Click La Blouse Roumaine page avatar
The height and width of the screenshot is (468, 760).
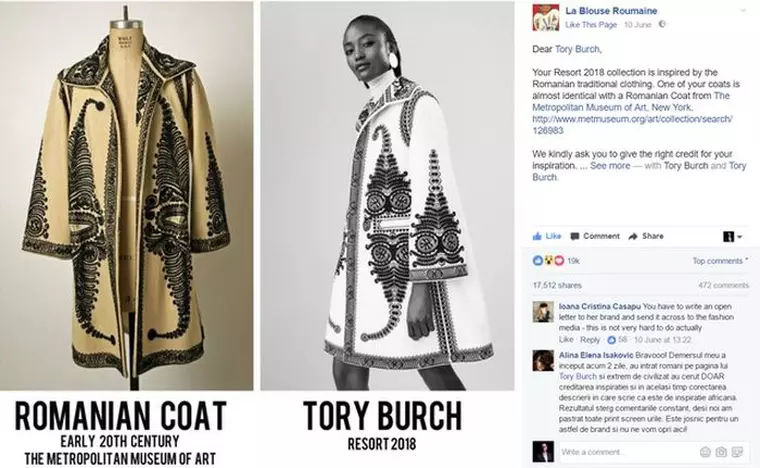545,15
